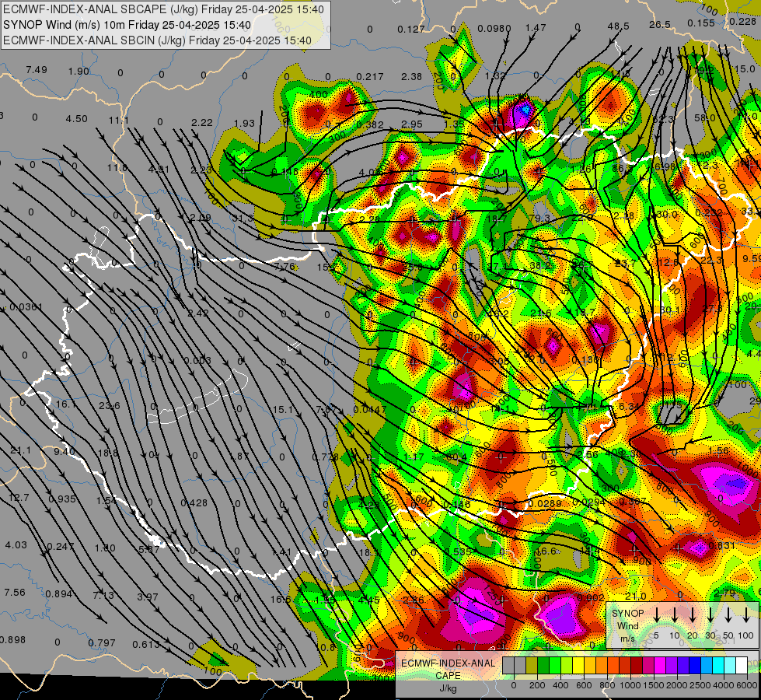Click the 1500 tick label on the CAPE scale
This screenshot has width=761, height=700.
point(654,685)
